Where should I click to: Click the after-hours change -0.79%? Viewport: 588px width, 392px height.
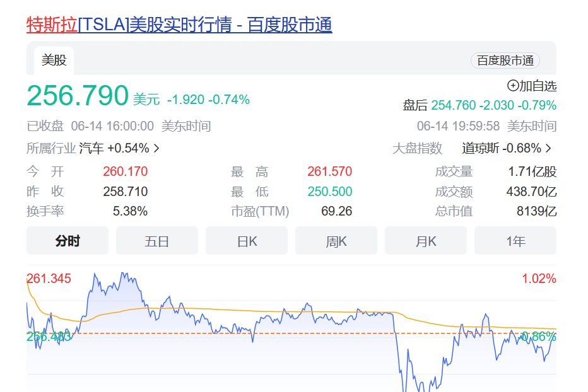[537, 105]
